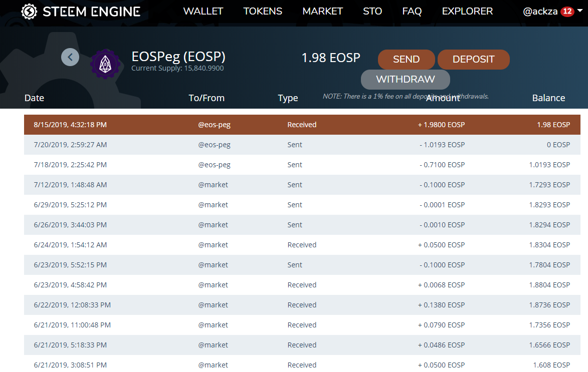588x372 pixels.
Task: Click the Balance column header
Action: pos(548,98)
